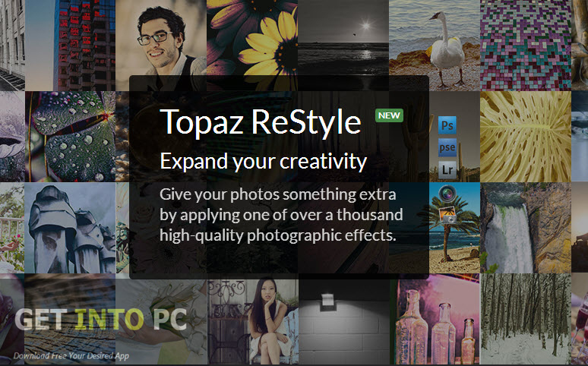This screenshot has height=366, width=588.
Task: Open the yellow daisy flower thumbnail
Action: tap(252, 46)
